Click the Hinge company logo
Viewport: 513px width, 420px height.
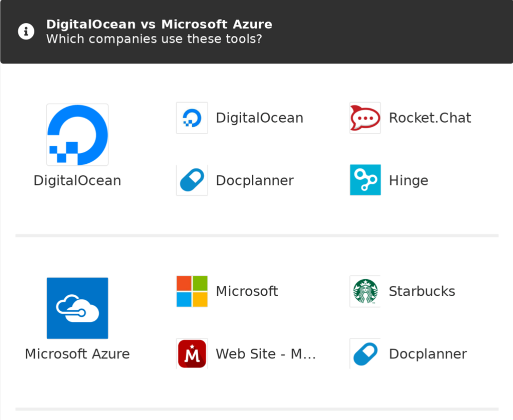click(365, 180)
